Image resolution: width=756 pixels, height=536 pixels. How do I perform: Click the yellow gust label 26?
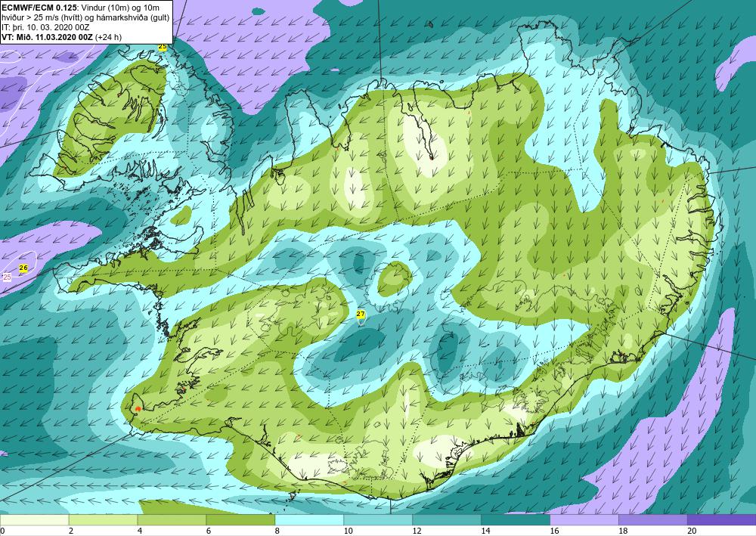(x=23, y=268)
